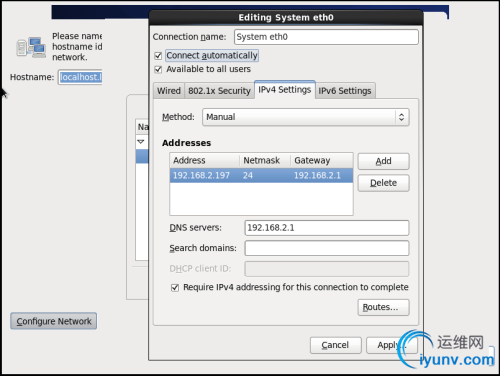
Task: Click the DNS servers field
Action: pos(327,228)
